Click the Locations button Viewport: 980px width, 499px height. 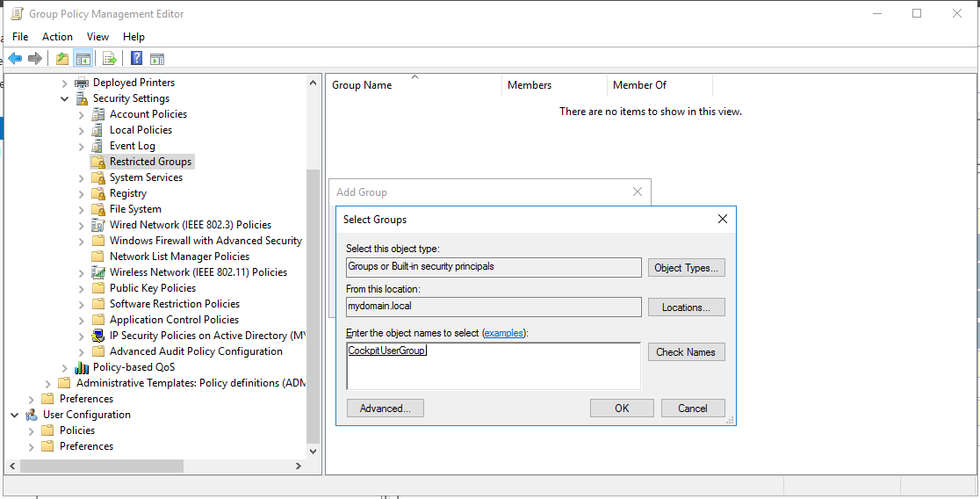[x=686, y=307]
